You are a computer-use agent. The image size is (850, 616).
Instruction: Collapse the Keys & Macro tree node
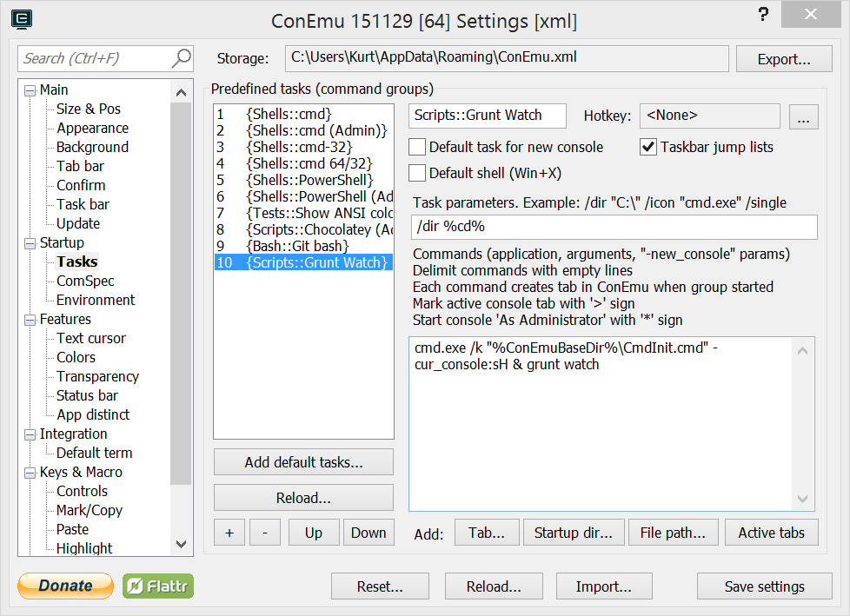coord(30,473)
